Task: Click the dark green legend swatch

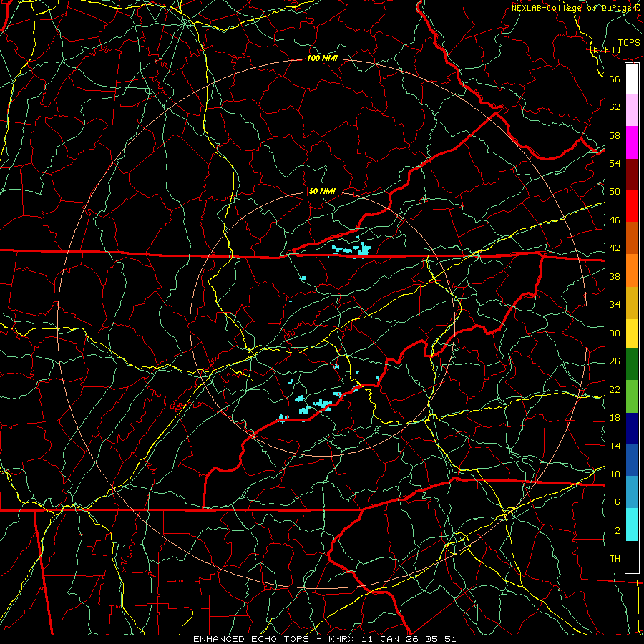Action: 632,364
